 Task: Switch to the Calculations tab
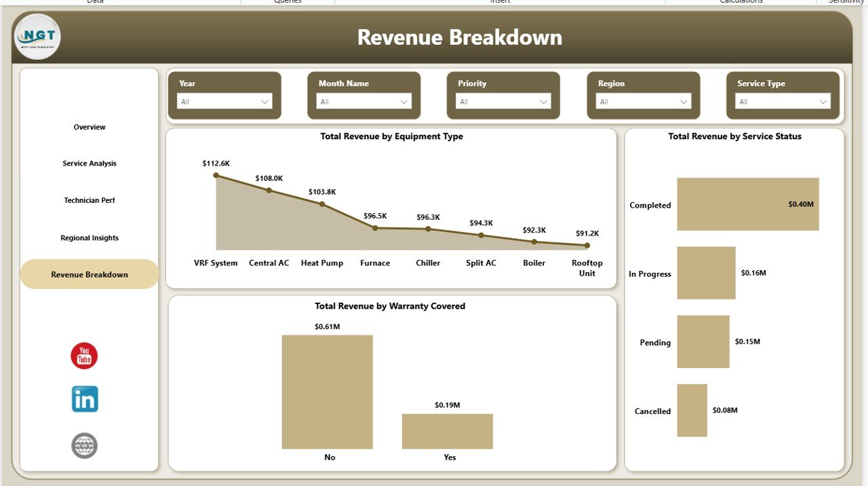pos(740,2)
